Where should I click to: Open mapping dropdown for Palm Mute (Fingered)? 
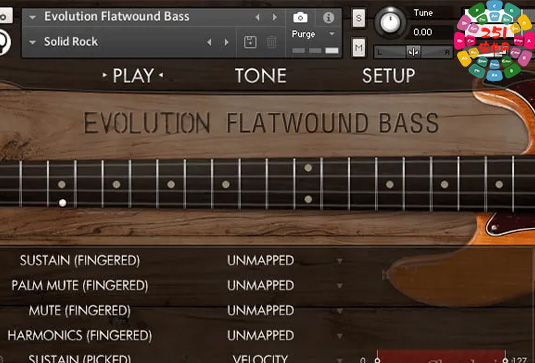pos(339,286)
